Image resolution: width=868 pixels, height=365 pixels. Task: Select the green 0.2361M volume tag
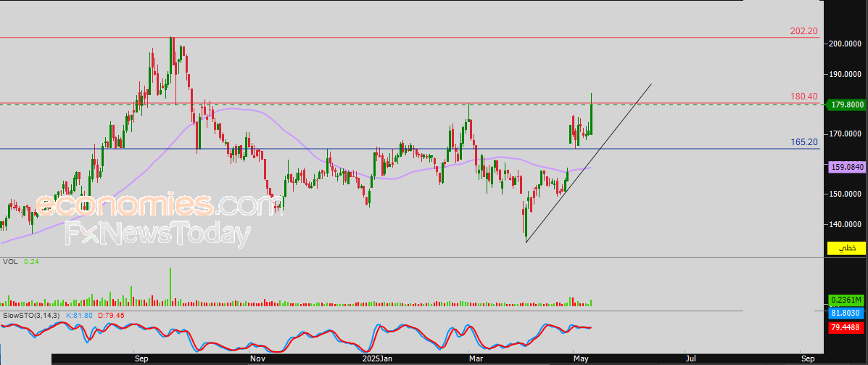pyautogui.click(x=846, y=300)
